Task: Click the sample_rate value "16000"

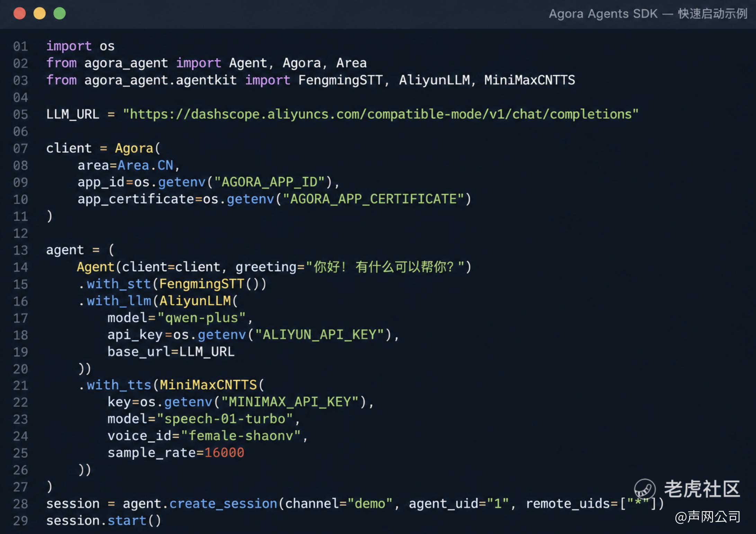Action: (224, 453)
